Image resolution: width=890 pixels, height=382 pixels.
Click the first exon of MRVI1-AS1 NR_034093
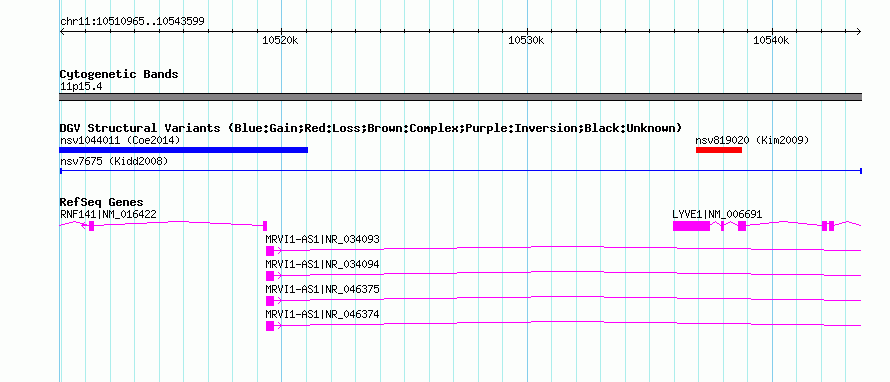(270, 251)
